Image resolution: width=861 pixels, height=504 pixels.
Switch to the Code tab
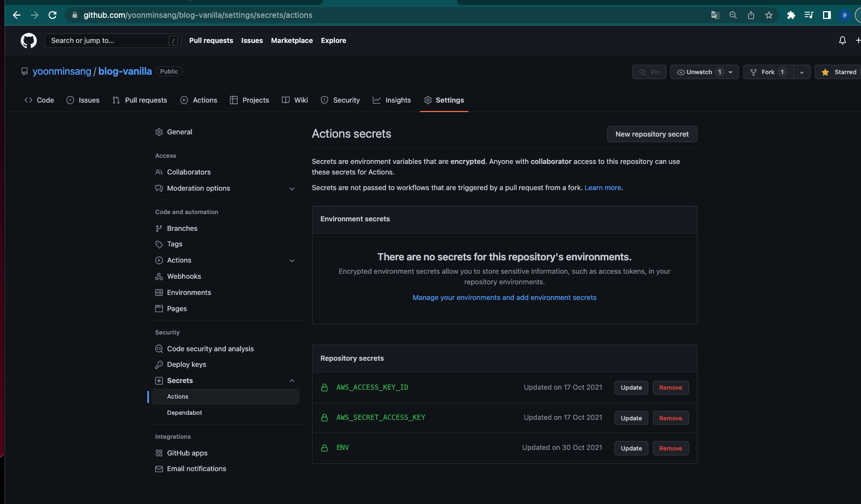click(39, 100)
